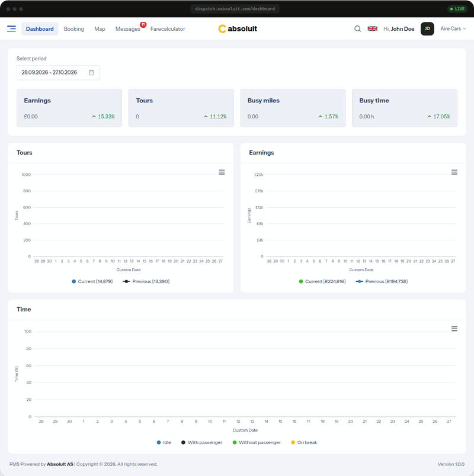Open the hamburger sidebar menu
Viewport: 474px width, 476px height.
[x=11, y=28]
